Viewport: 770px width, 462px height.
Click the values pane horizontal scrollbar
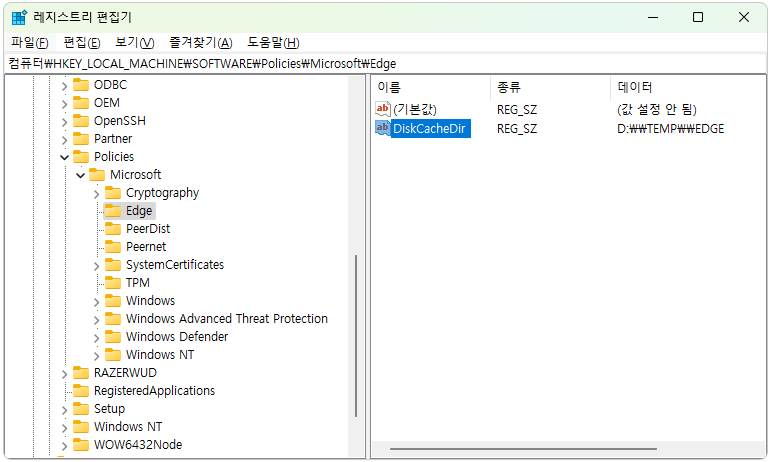523,448
